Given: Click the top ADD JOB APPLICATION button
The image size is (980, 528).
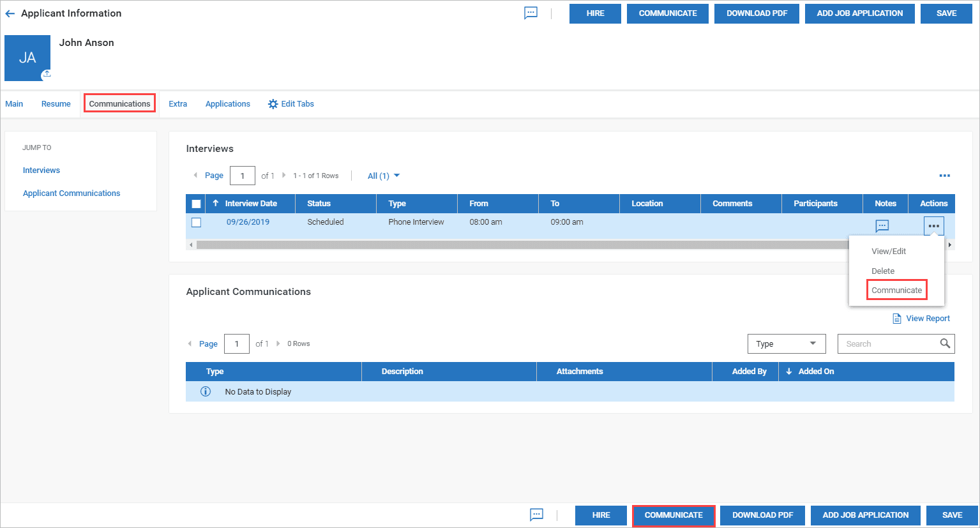Looking at the screenshot, I should 860,13.
